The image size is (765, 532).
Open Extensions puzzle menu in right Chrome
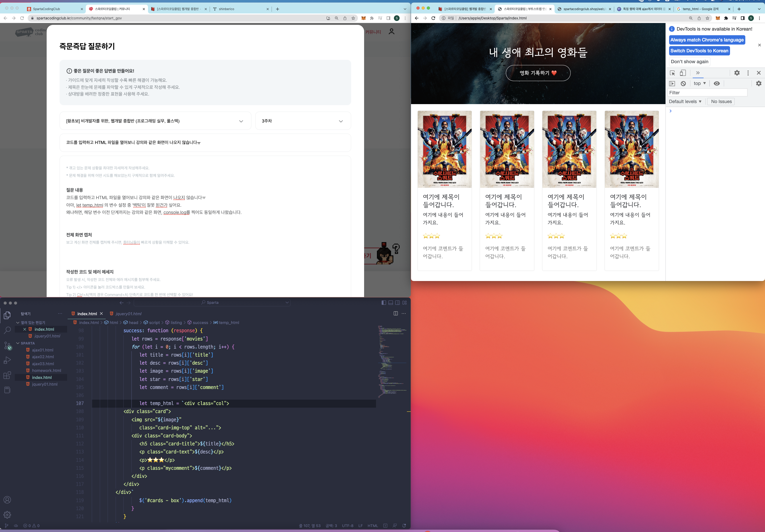726,18
